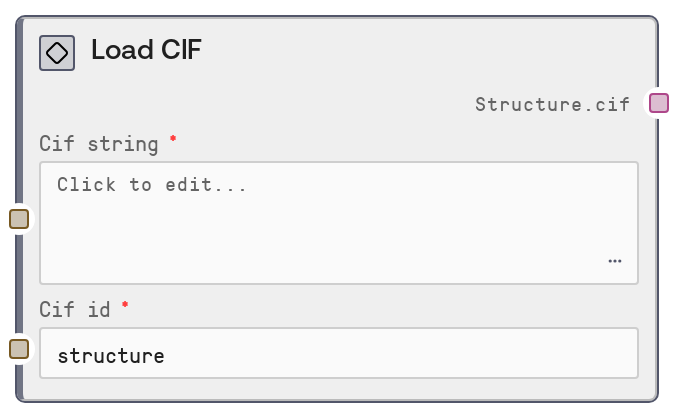Focus the Cif id input field
The image size is (674, 418).
click(338, 354)
